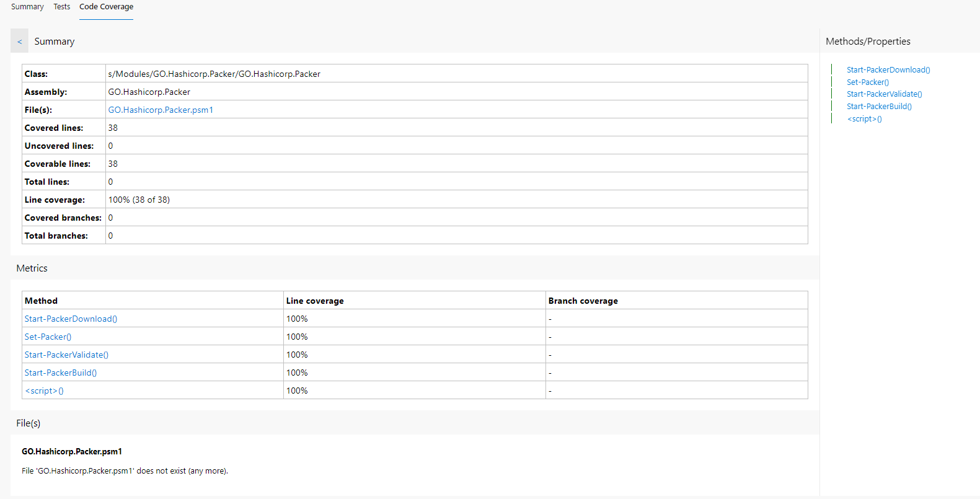Jump to Start-PackerBuild() in Methods/Properties sidebar
This screenshot has height=499, width=980.
879,107
